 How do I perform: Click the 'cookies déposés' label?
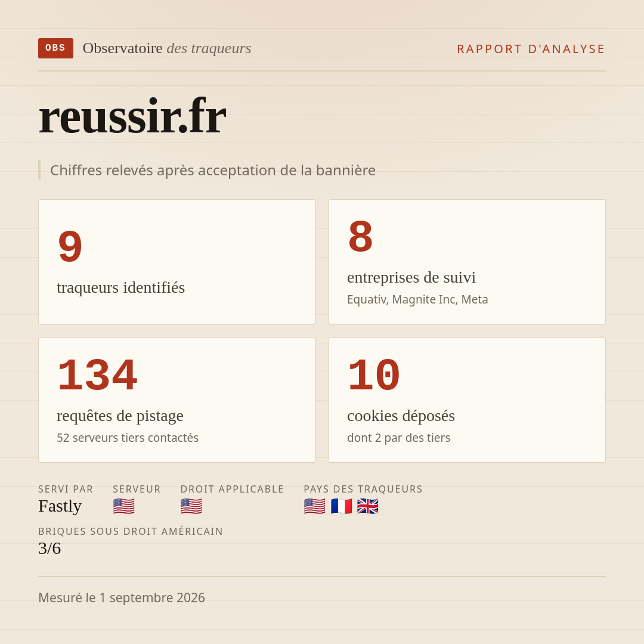pos(401,416)
